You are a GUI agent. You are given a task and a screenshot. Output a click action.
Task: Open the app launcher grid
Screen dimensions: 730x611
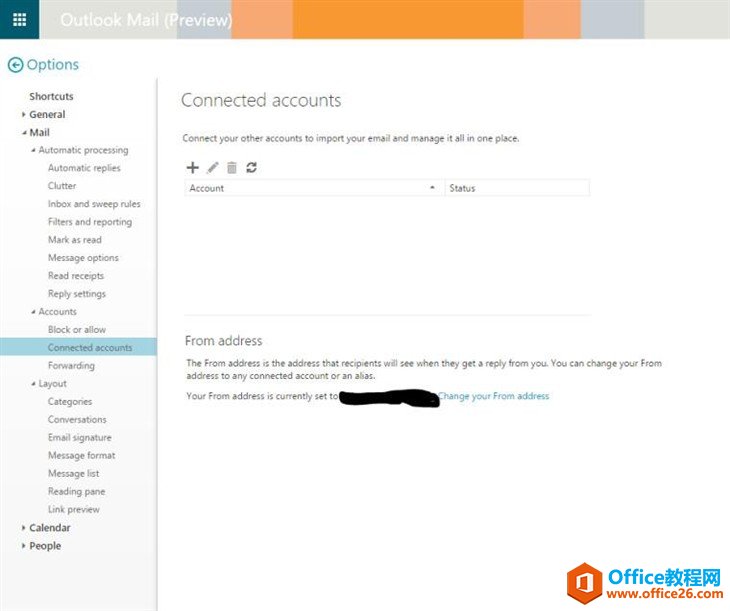[19, 20]
